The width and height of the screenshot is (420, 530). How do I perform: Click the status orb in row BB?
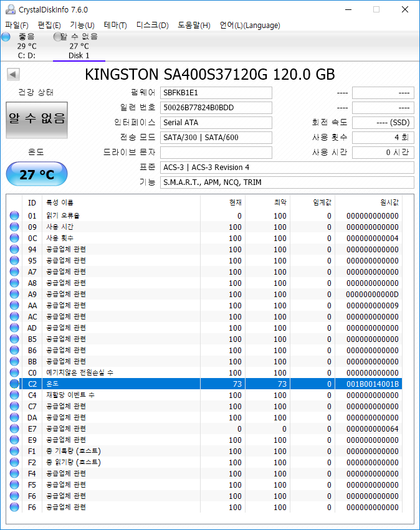point(14,361)
